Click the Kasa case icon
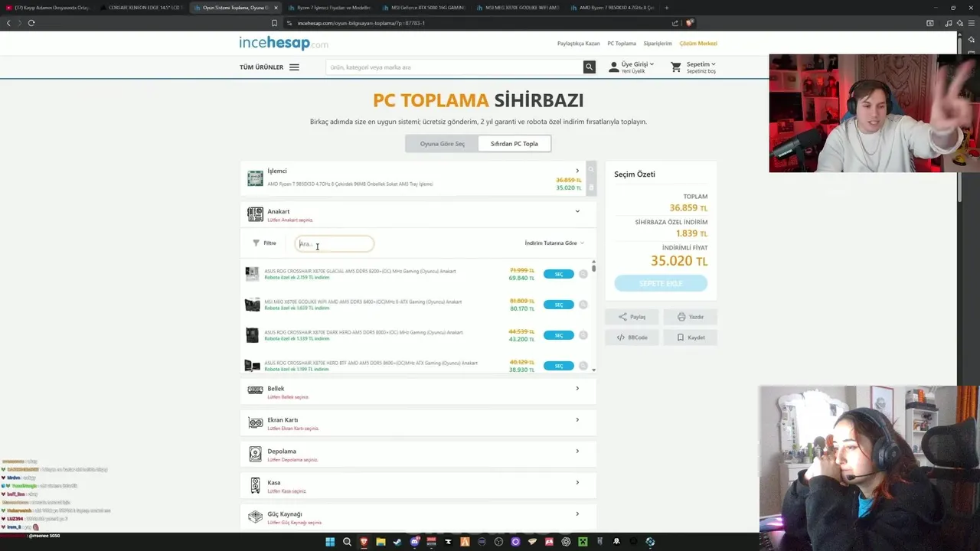980x551 pixels. [255, 485]
